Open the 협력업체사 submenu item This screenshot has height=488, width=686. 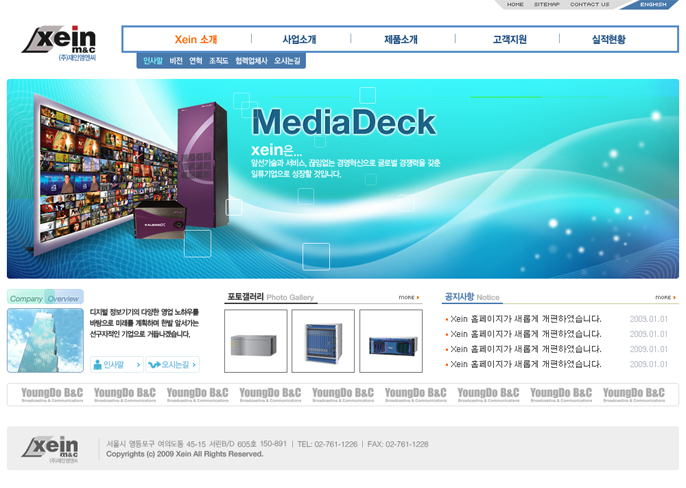pyautogui.click(x=251, y=61)
